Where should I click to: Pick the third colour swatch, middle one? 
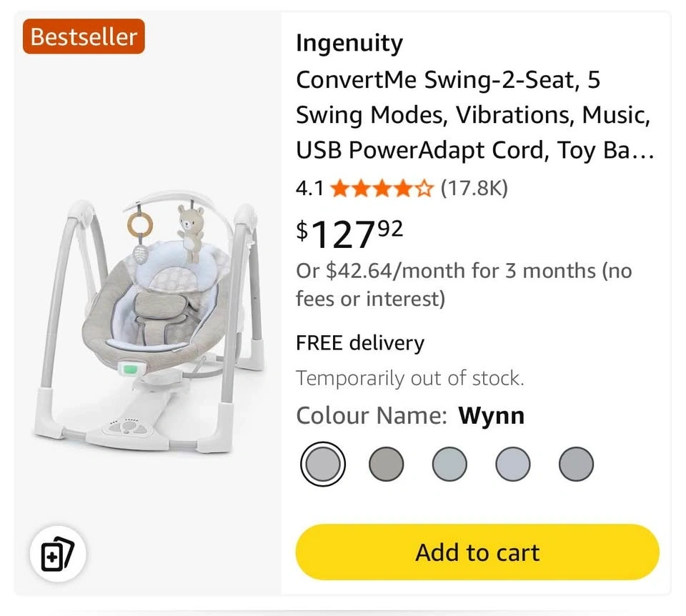click(x=449, y=466)
